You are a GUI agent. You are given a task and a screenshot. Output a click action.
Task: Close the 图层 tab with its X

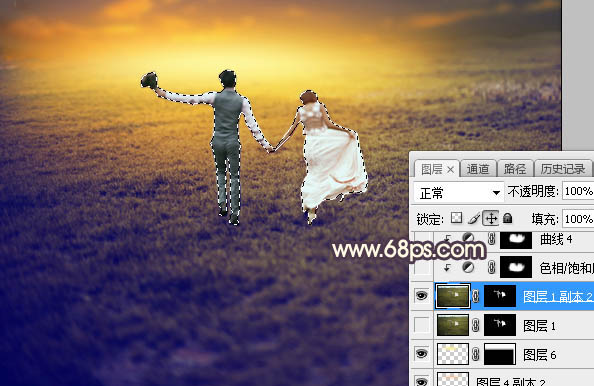point(450,170)
